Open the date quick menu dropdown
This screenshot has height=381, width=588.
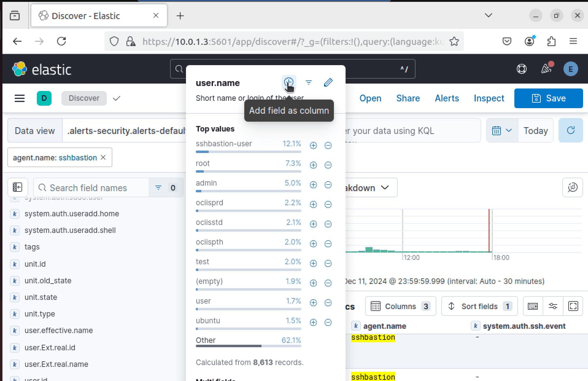502,130
